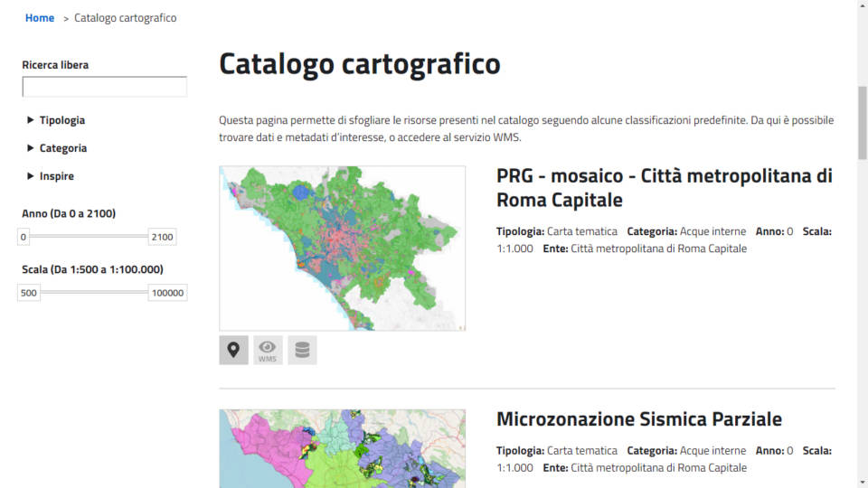Screen dimensions: 868x488
Task: Click the Catalogo cartografico breadcrumb item
Action: [x=126, y=18]
